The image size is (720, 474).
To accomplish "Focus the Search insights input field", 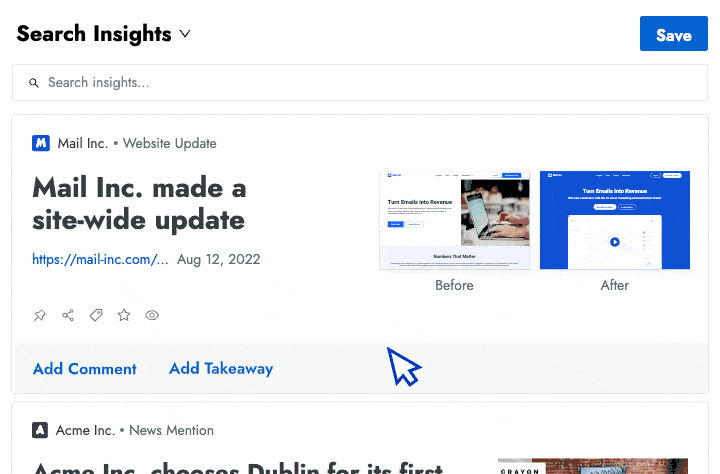I will (360, 83).
